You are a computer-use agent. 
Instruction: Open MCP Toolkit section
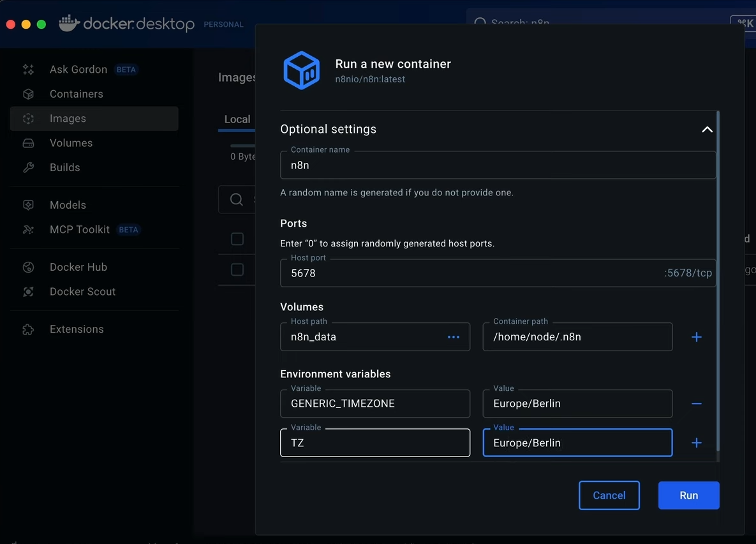coord(94,230)
